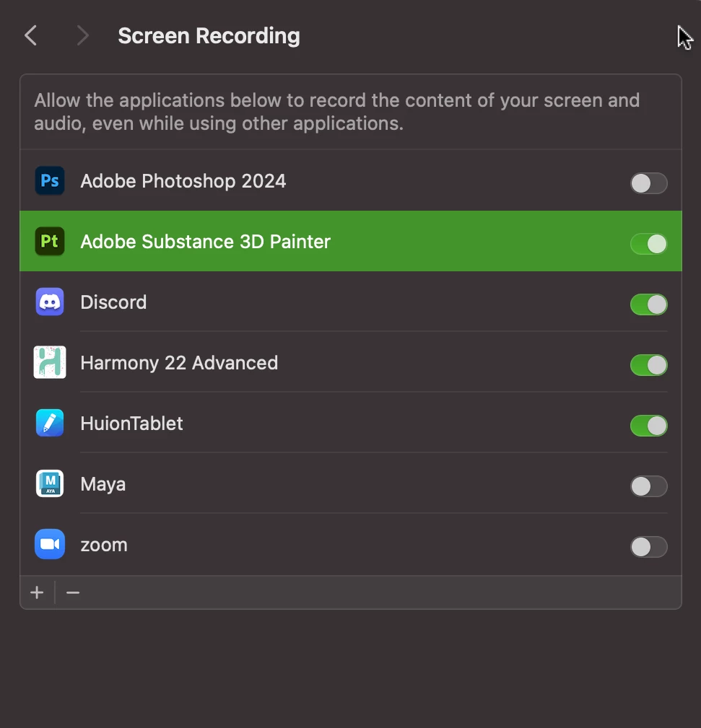Go forward using the right chevron
Viewport: 701px width, 728px height.
click(x=83, y=35)
